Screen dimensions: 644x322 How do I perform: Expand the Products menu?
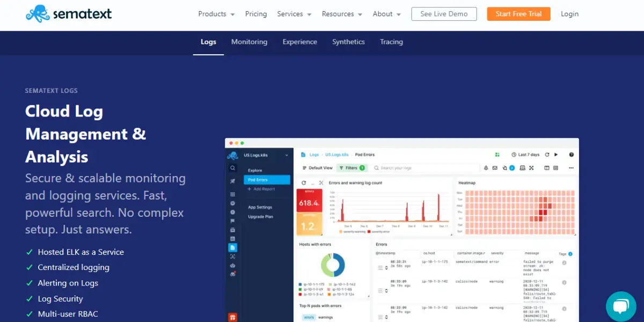[216, 14]
